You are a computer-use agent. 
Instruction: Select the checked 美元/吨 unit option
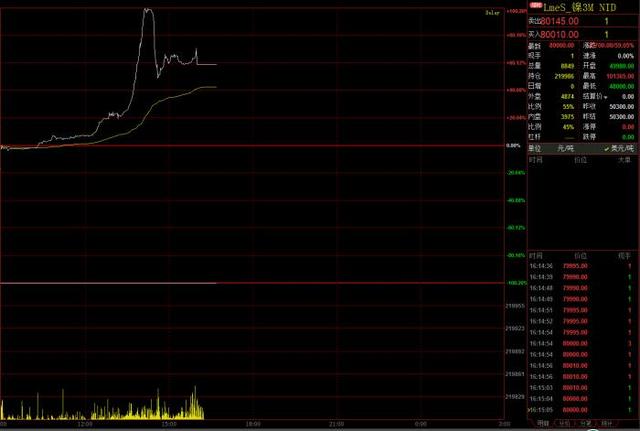coord(619,149)
